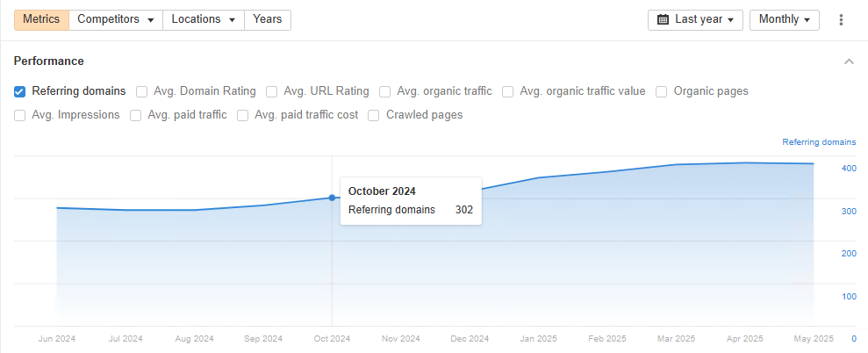This screenshot has width=868, height=353.
Task: Open the Locations dropdown
Action: tap(203, 19)
